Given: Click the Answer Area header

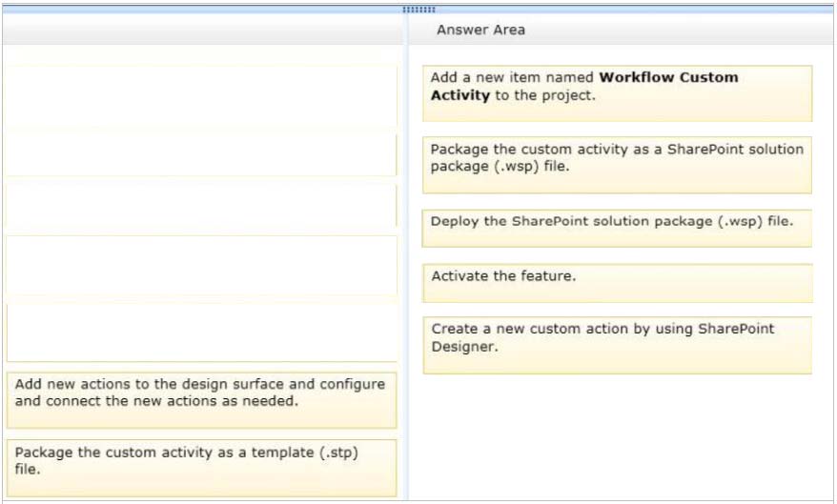Looking at the screenshot, I should coord(480,30).
